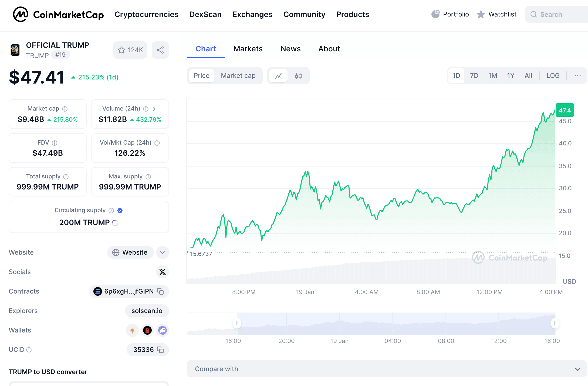Open TRUMP's X social profile
This screenshot has width=588, height=386.
pos(162,272)
